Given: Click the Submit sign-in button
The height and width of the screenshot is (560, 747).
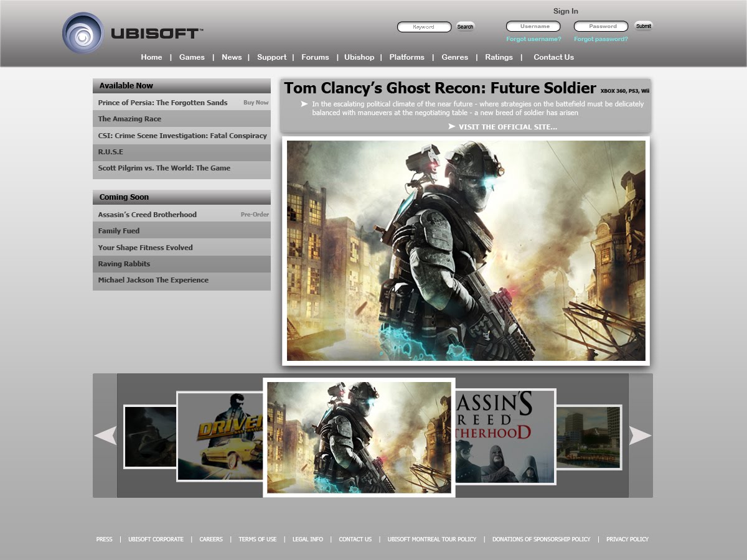Looking at the screenshot, I should [643, 26].
